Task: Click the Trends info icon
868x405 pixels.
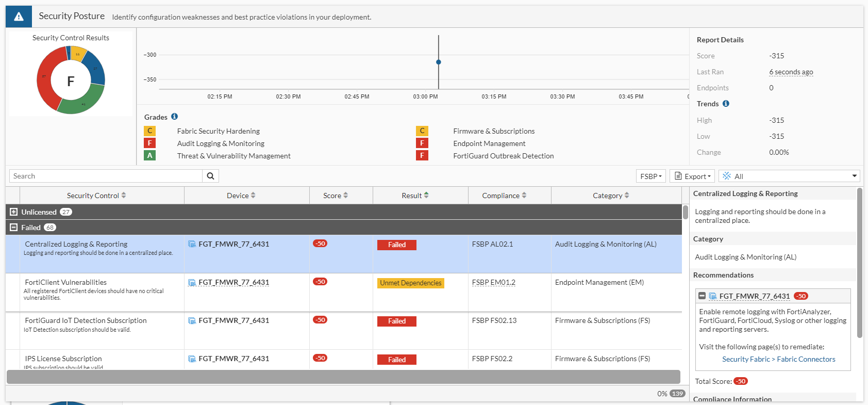Action: (x=726, y=104)
